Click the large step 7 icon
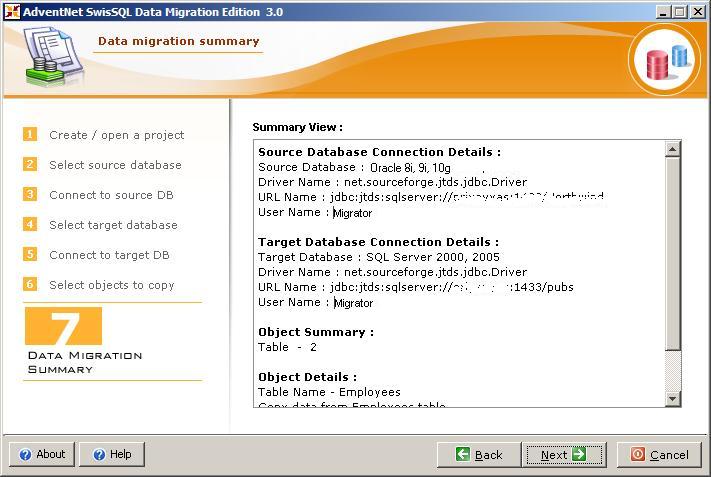711x477 pixels. pyautogui.click(x=63, y=326)
